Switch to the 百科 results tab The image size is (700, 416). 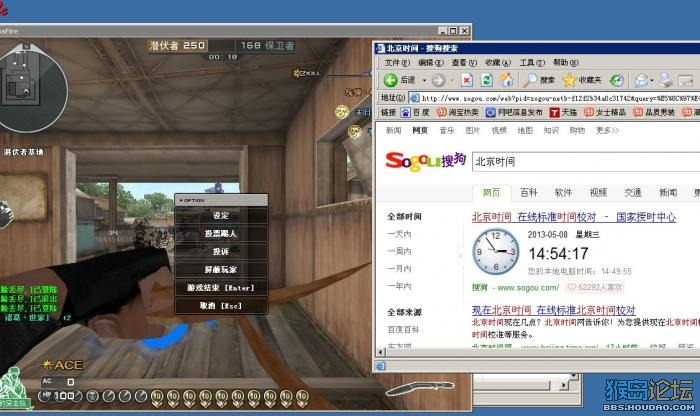coord(529,193)
